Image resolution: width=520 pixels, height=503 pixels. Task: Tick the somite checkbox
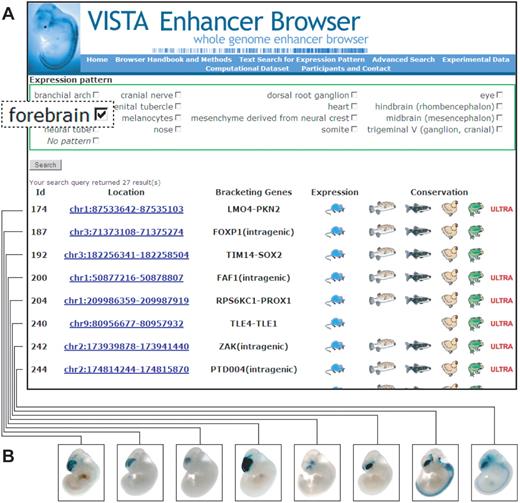tap(354, 129)
